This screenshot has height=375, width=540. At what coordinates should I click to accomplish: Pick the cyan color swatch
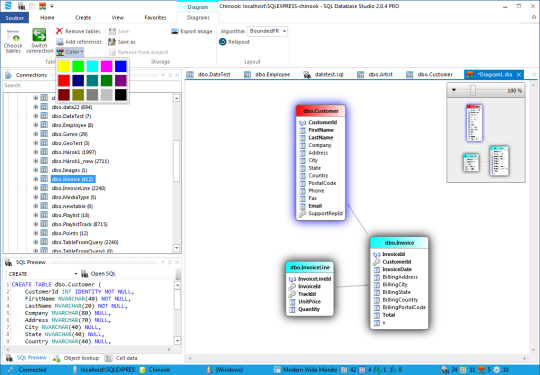tap(92, 66)
